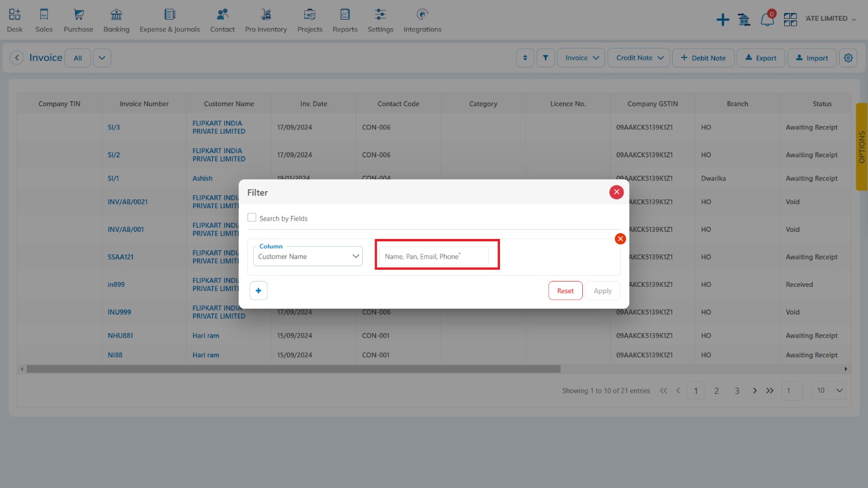Click the sort arrows toolbar button
Screen dimensions: 868x488
tap(525, 57)
